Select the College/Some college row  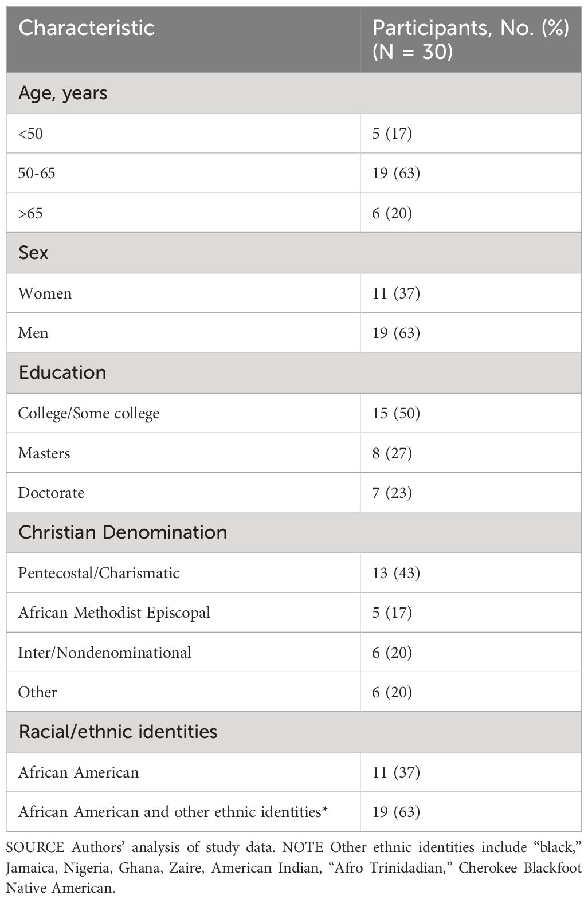[x=294, y=413]
